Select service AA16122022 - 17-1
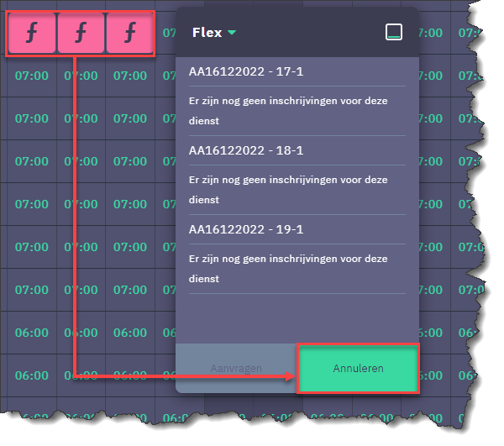This screenshot has height=446, width=504. coord(246,71)
